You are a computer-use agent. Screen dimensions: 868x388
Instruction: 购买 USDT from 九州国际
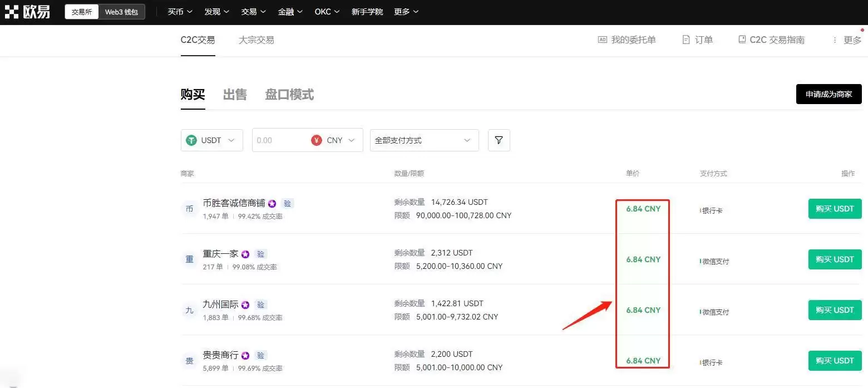click(834, 310)
